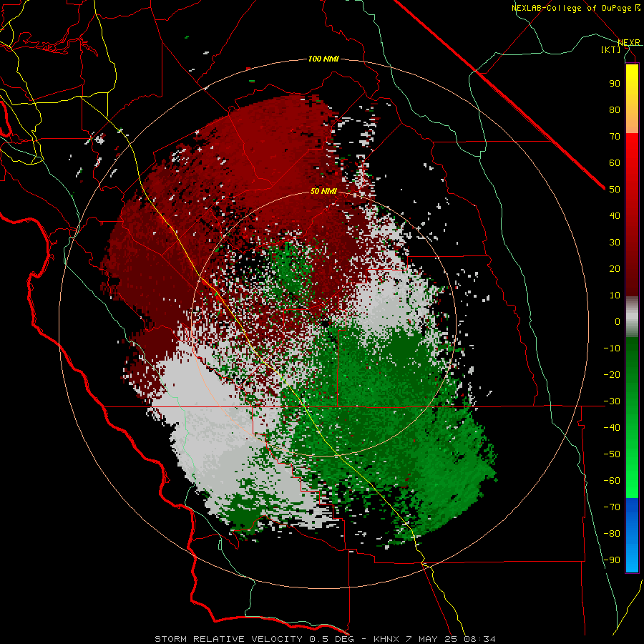644x644 pixels.
Task: Click the "100 NMI" range ring label
Action: tap(323, 59)
